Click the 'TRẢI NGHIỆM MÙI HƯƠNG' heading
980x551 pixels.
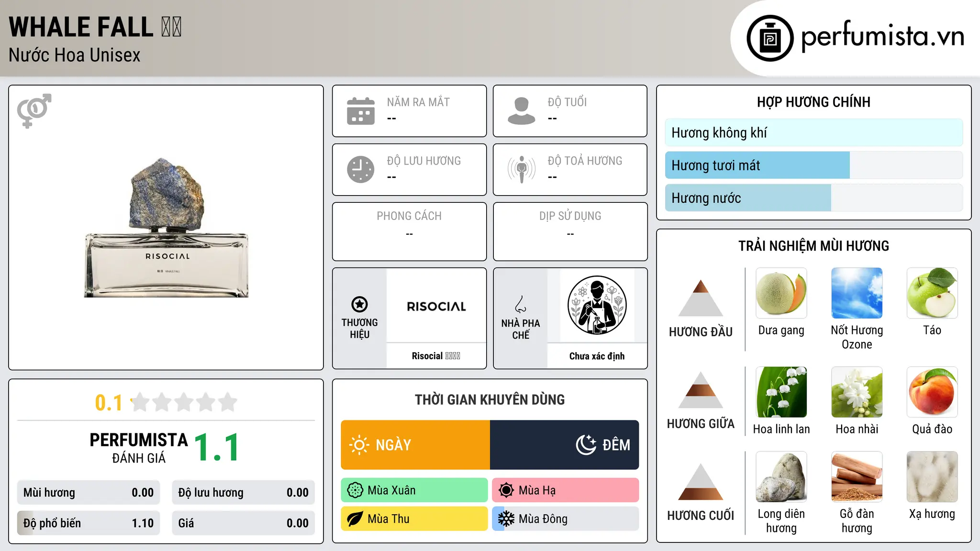click(814, 246)
